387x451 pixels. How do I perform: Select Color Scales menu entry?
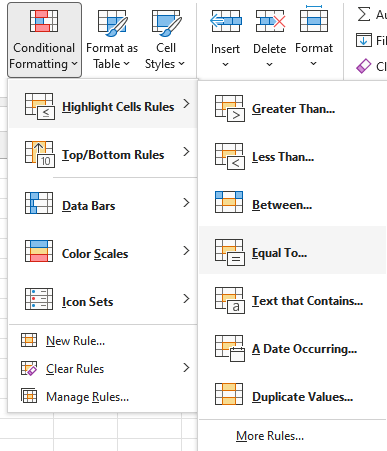103,251
